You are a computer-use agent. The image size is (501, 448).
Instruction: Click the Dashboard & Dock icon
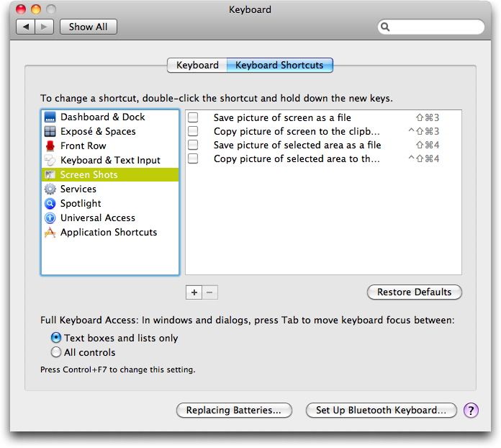click(x=50, y=117)
